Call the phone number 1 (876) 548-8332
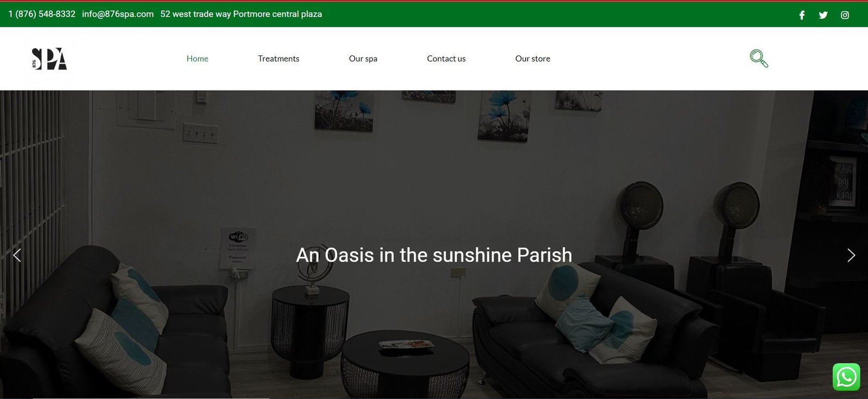Screen dimensions: 868x399 42,14
